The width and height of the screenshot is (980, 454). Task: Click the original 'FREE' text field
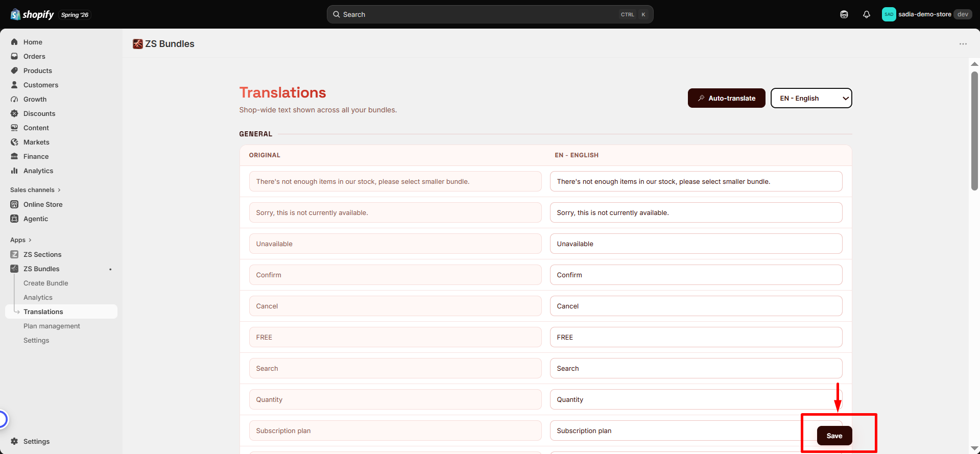pos(395,337)
